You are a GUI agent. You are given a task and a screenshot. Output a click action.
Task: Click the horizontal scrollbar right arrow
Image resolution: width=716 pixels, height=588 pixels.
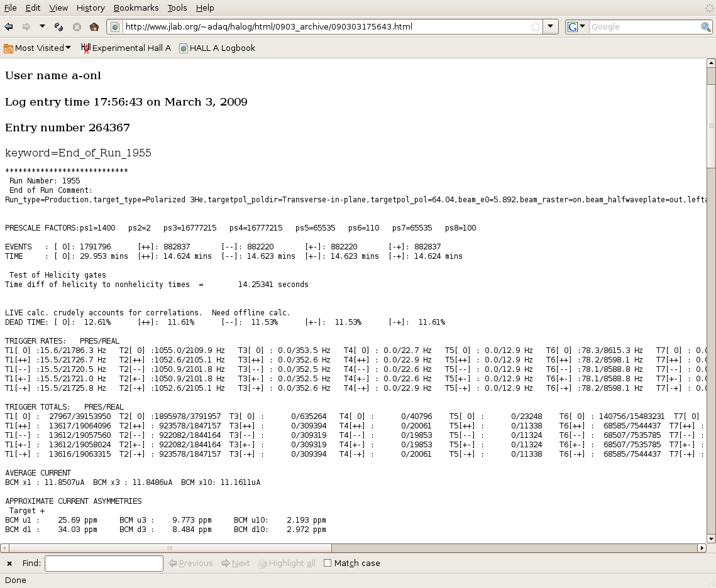(702, 548)
